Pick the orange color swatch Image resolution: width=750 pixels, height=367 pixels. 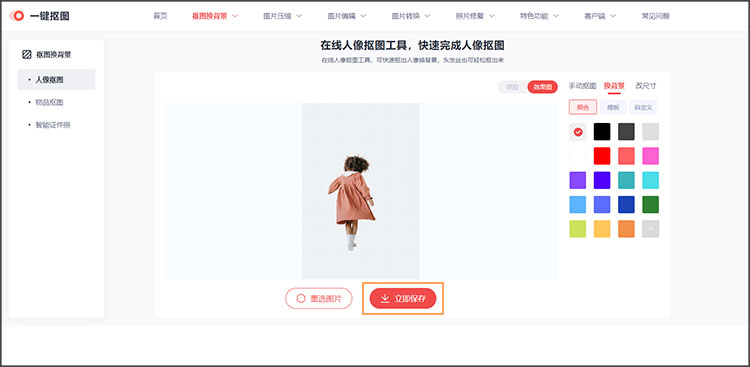tap(626, 229)
